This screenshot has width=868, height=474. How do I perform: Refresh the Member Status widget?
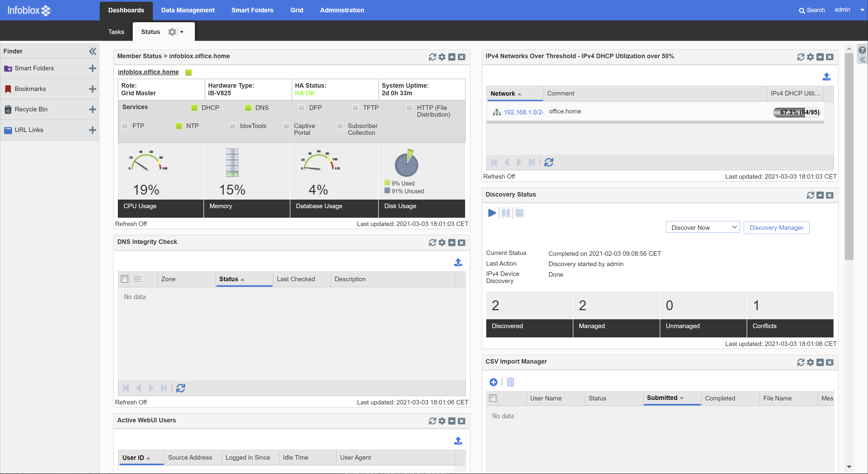432,57
